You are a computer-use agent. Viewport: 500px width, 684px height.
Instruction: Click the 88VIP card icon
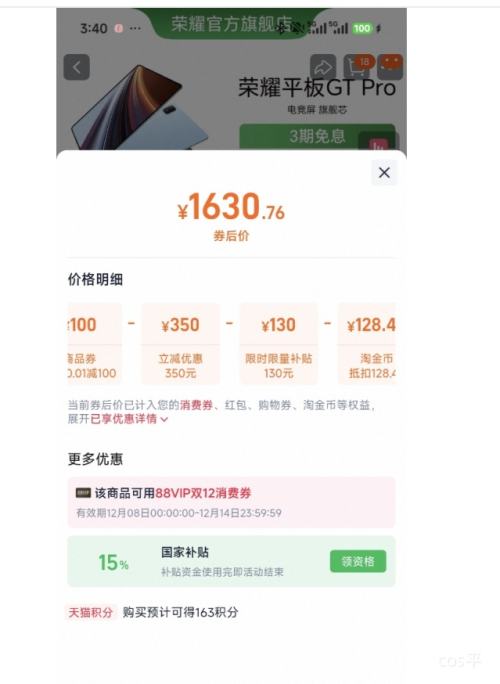click(83, 493)
